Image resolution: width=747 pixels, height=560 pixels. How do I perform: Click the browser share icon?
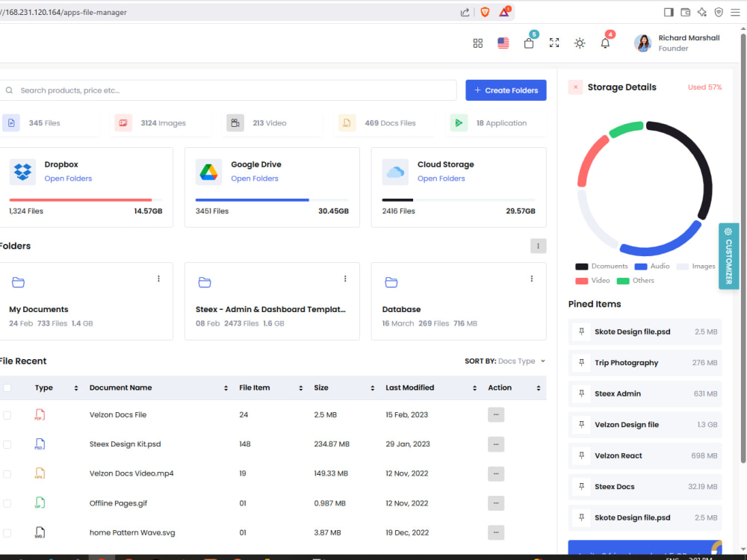point(465,13)
